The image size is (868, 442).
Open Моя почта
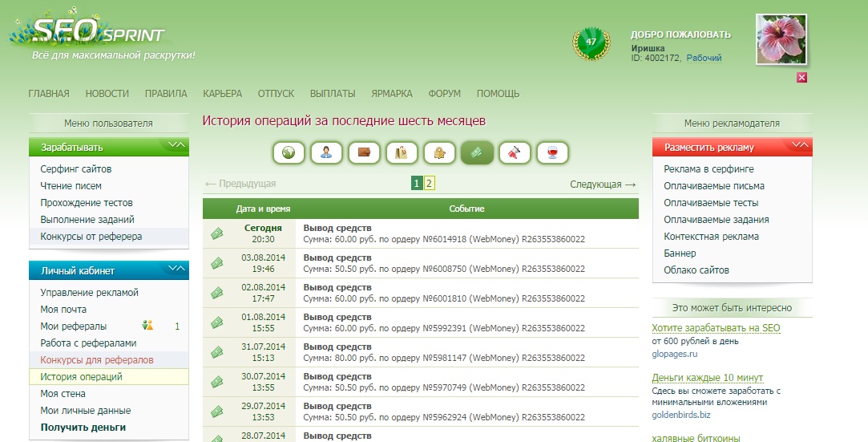63,309
